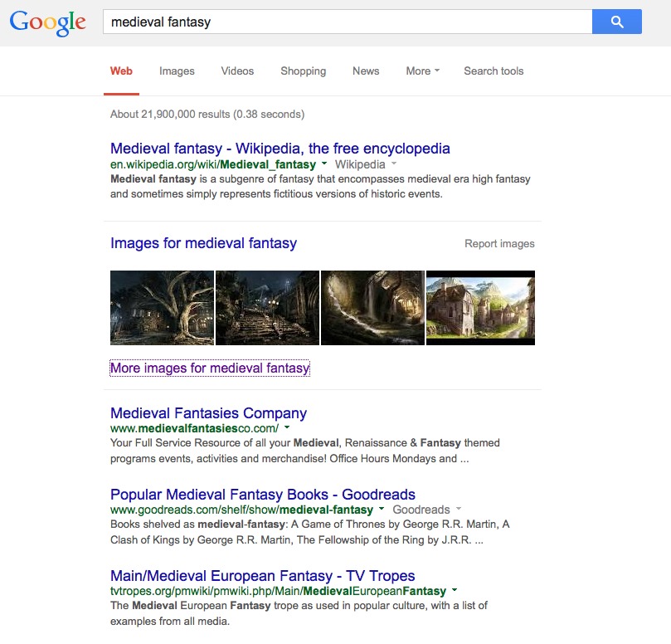Screen dimensions: 671x644
Task: Click the www.medievalfantasiesco.com URL text
Action: (x=194, y=428)
